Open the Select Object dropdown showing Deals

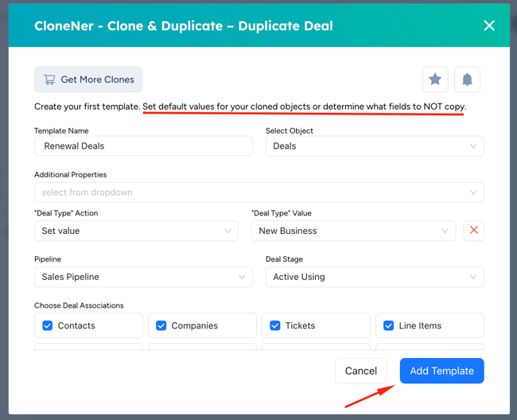(375, 146)
